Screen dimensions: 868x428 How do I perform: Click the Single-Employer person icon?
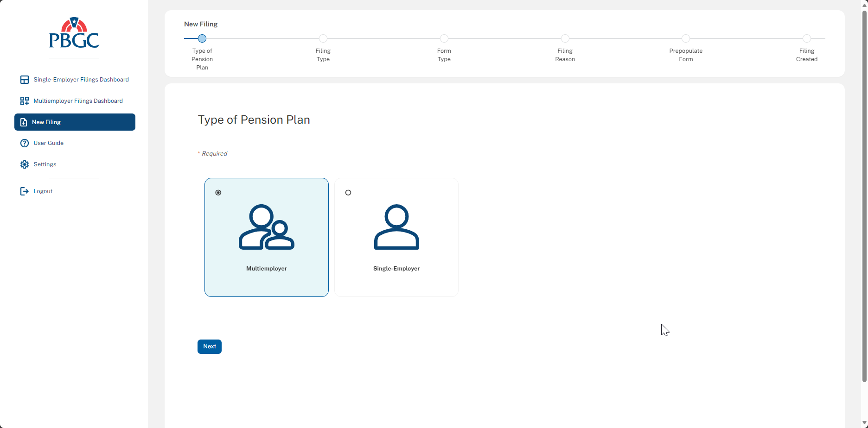(x=396, y=227)
